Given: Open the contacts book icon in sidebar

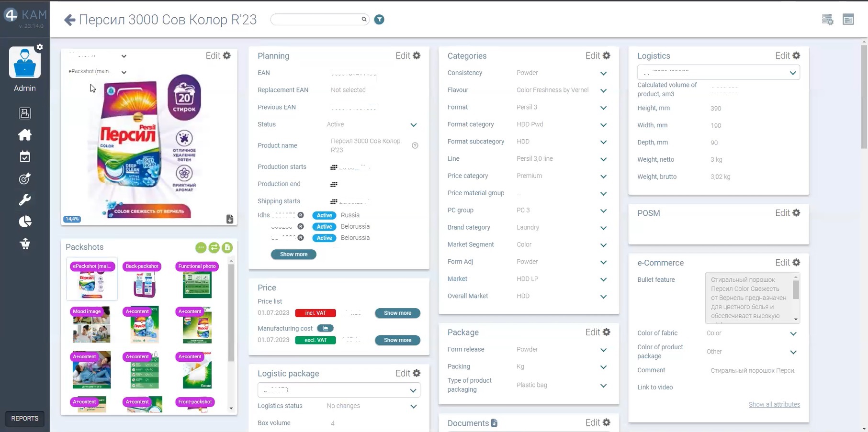Looking at the screenshot, I should [x=25, y=113].
